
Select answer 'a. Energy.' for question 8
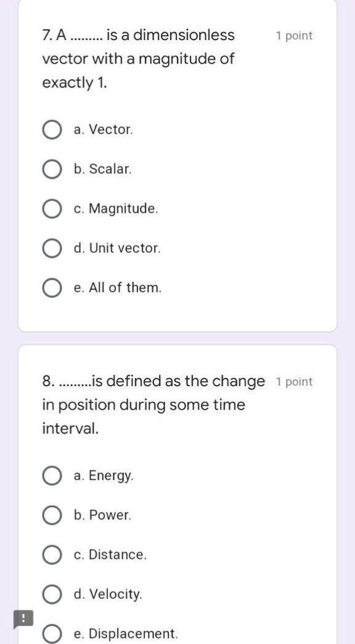52,475
